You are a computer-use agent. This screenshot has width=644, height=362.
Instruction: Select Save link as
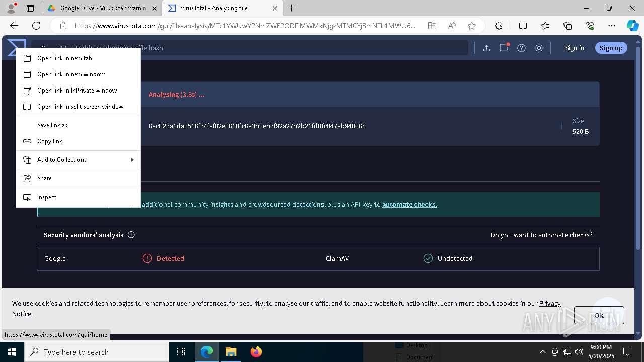78,125
